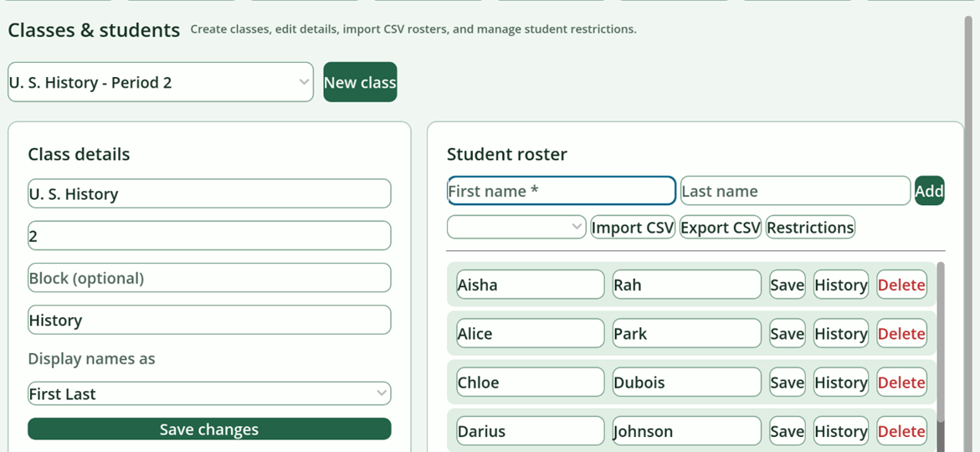This screenshot has width=980, height=452.
Task: Focus the Block (optional) field
Action: click(209, 278)
